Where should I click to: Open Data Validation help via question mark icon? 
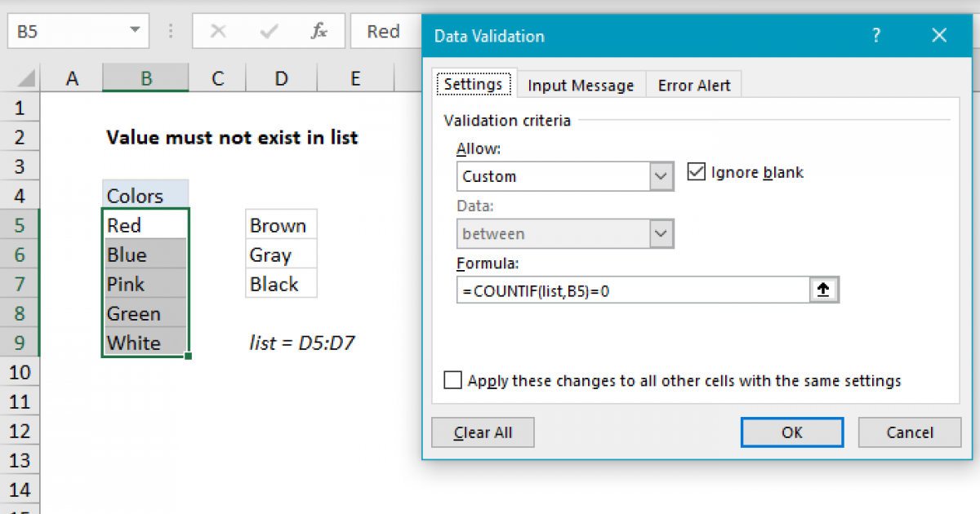tap(875, 36)
